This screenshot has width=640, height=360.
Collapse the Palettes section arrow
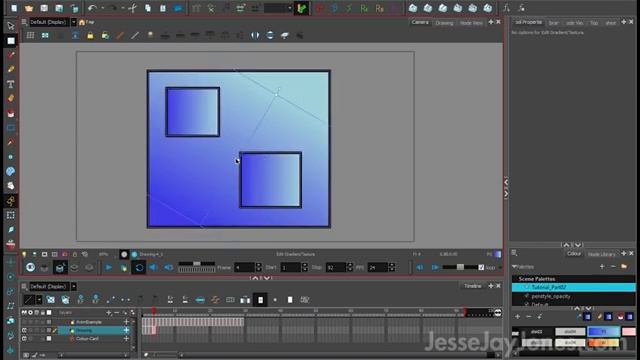[514, 267]
